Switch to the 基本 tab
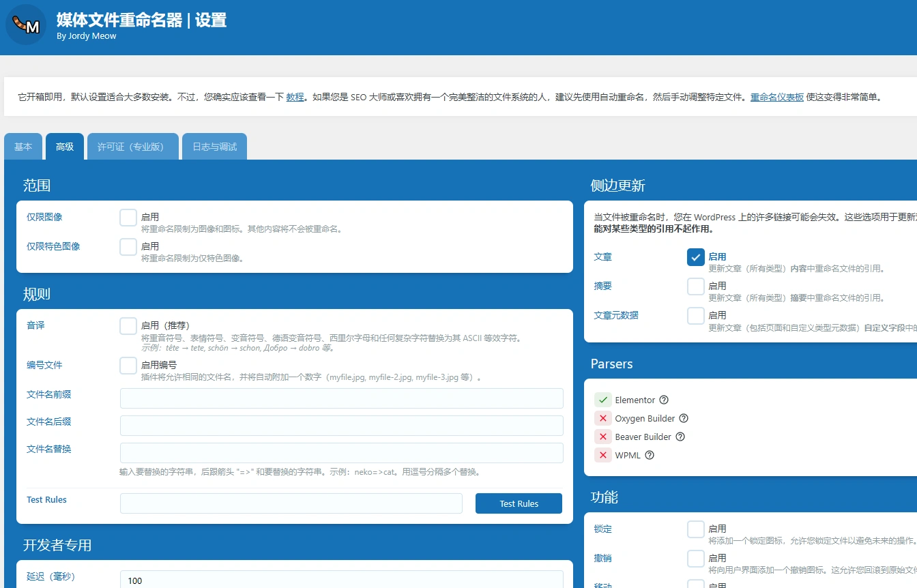Image resolution: width=917 pixels, height=588 pixels. click(23, 146)
